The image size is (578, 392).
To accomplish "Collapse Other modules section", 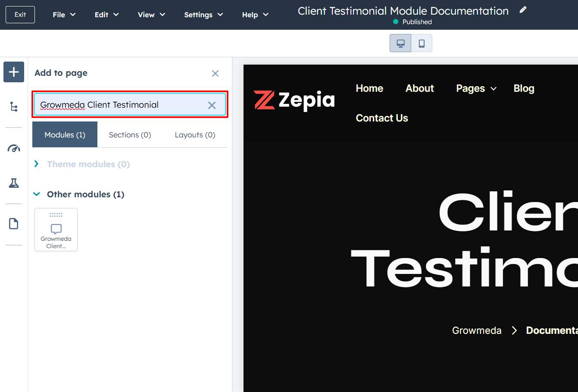I will [x=37, y=194].
